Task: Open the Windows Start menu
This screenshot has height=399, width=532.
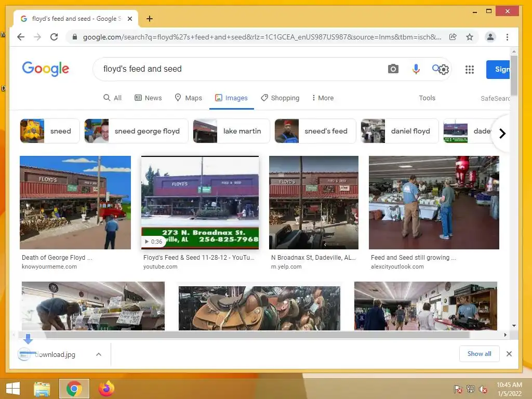Action: click(x=13, y=389)
